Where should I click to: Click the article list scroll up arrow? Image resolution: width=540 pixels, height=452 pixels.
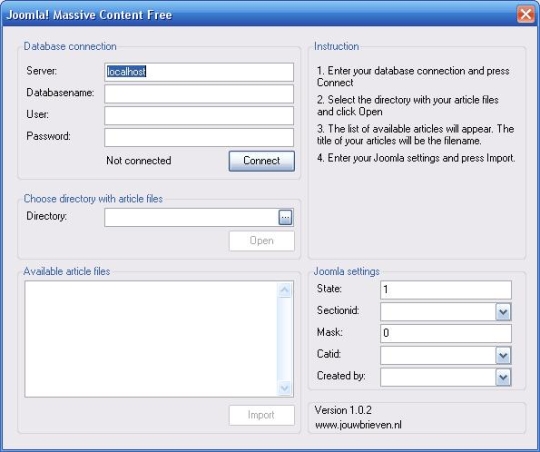(x=284, y=290)
